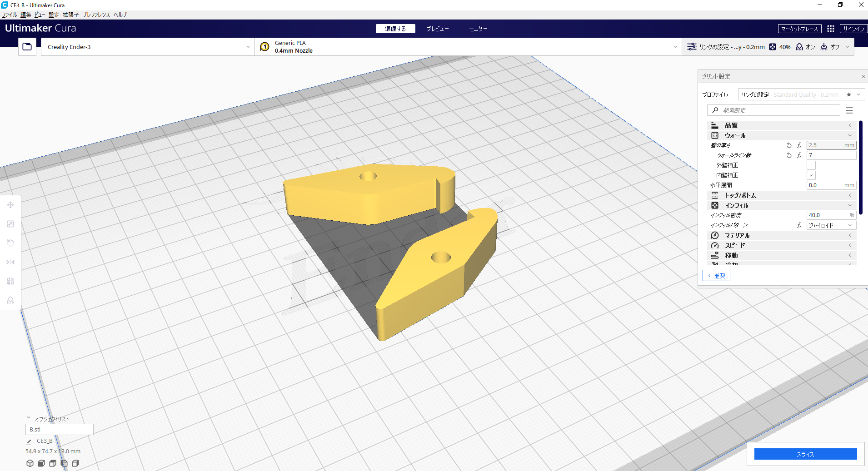The image size is (868, 471).
Task: Select the Rotate tool in left toolbar
Action: (x=10, y=243)
